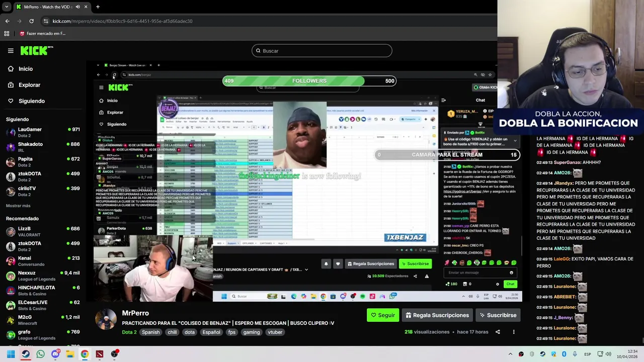Select the Español tag
This screenshot has height=362, width=644.
pyautogui.click(x=211, y=332)
